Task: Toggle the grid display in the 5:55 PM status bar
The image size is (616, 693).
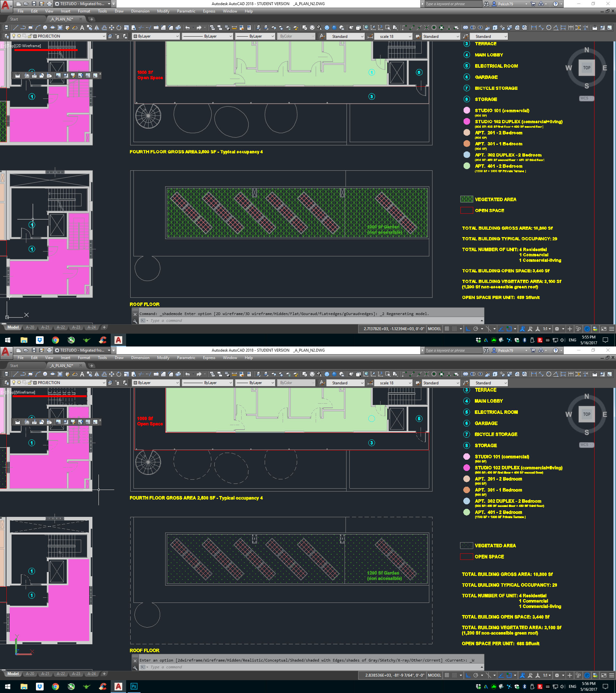Action: coord(447,329)
